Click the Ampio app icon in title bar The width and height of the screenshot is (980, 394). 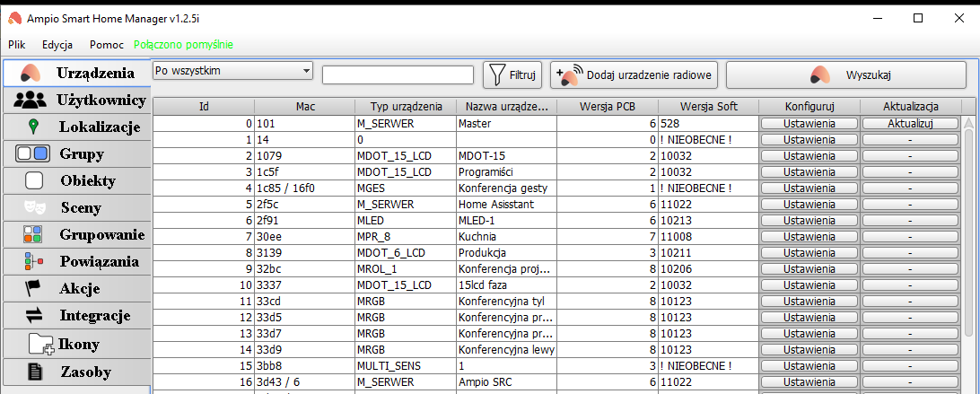13,18
